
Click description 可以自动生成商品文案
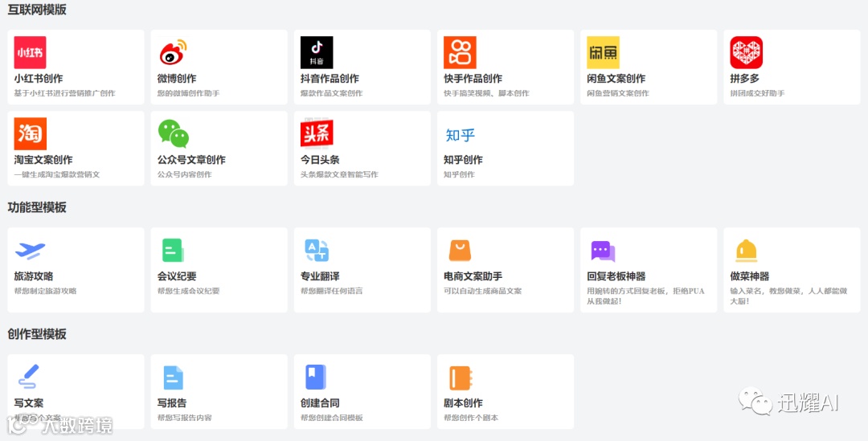pos(483,291)
